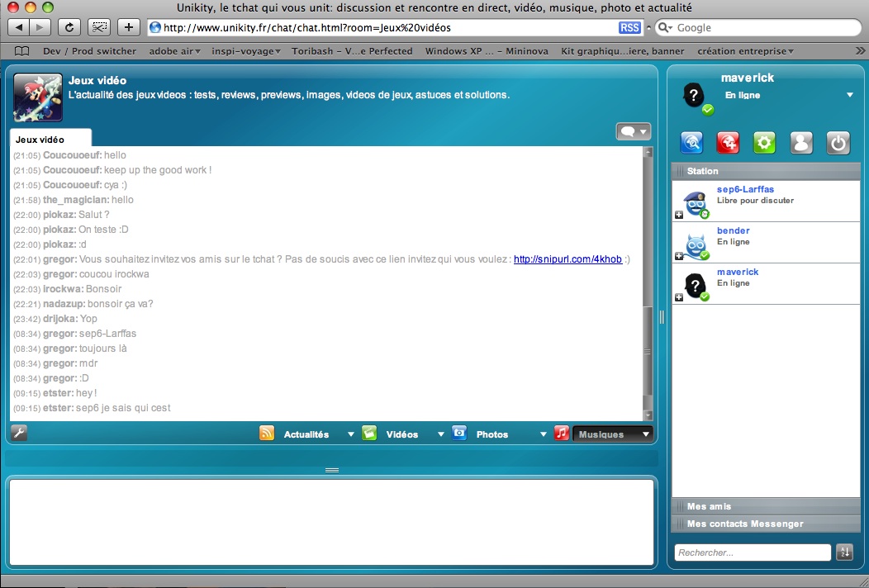Click etster's 'sep6 je sais qui cest' message

[123, 408]
